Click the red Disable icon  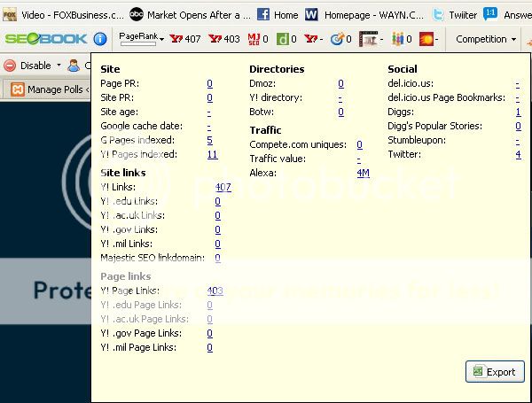(x=10, y=66)
